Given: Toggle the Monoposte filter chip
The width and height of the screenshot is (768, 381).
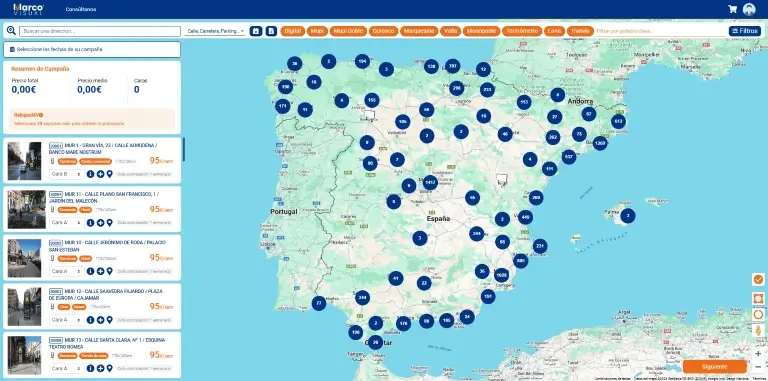Looking at the screenshot, I should pyautogui.click(x=481, y=31).
